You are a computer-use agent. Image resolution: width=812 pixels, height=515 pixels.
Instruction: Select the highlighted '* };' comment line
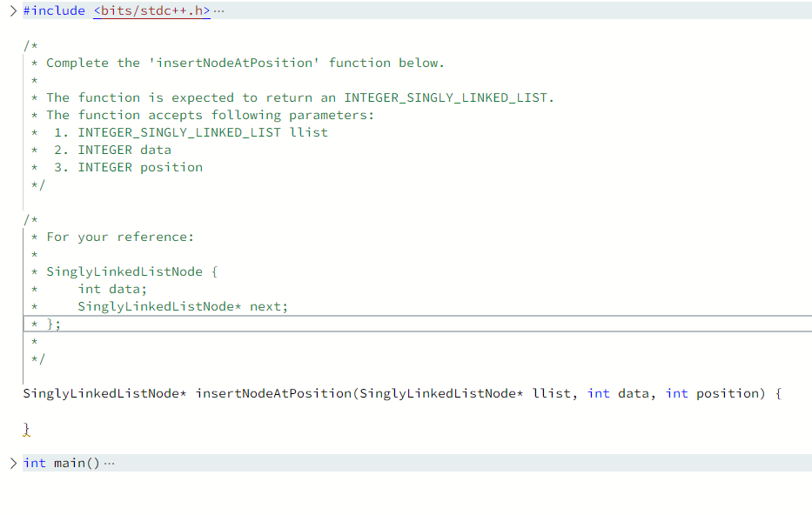click(x=44, y=324)
